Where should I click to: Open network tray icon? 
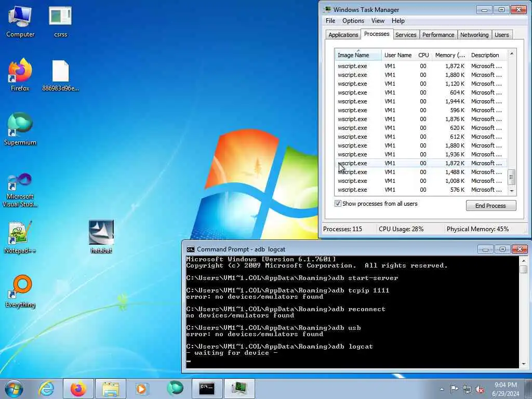(x=467, y=390)
